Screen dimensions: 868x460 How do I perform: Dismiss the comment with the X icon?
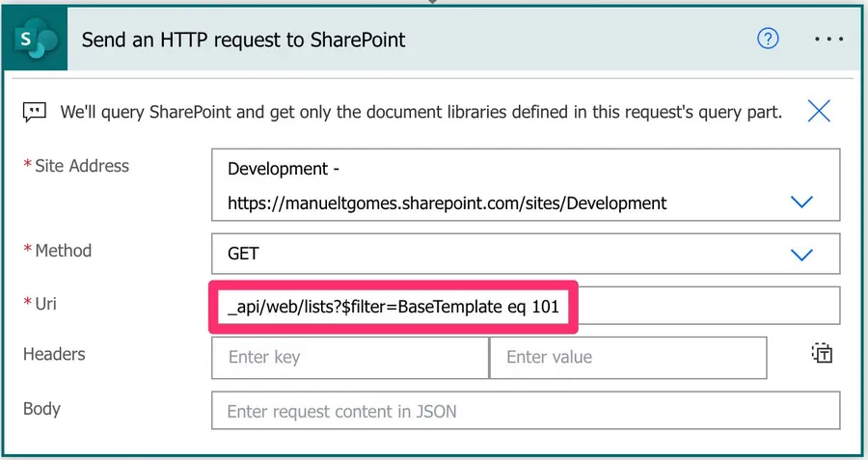click(x=819, y=111)
